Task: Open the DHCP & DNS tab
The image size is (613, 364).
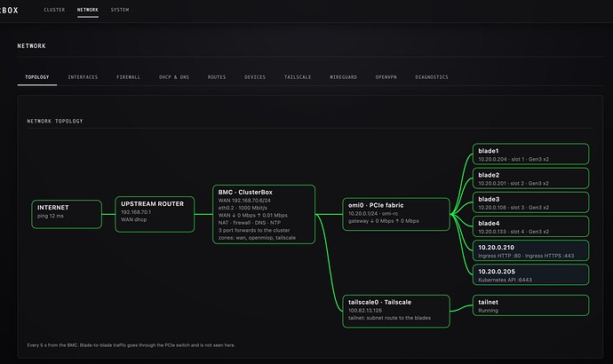Action: (x=174, y=77)
